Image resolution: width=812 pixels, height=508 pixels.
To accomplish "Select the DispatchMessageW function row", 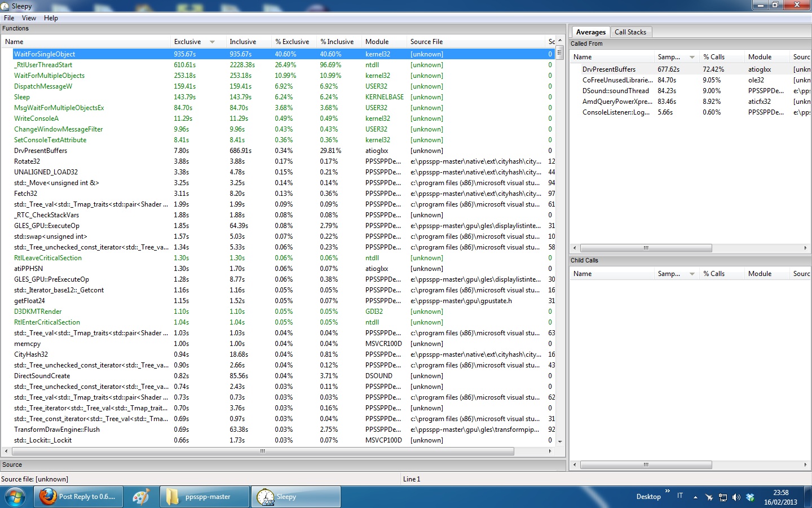I will pos(43,86).
